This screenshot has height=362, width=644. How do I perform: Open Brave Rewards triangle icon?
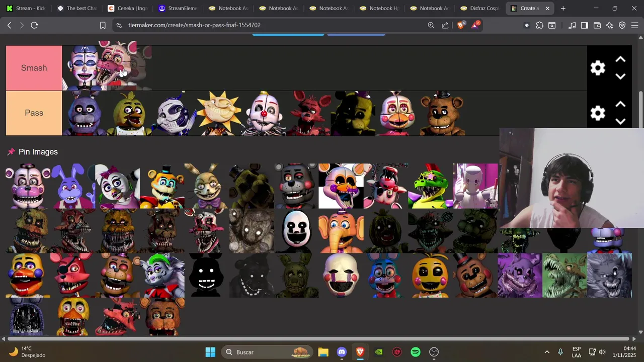tap(475, 25)
